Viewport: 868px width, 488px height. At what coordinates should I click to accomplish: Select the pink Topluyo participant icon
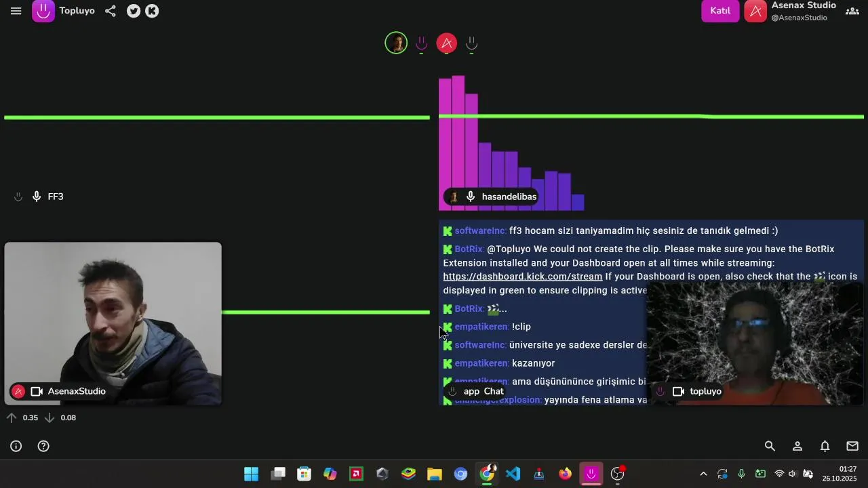click(421, 43)
